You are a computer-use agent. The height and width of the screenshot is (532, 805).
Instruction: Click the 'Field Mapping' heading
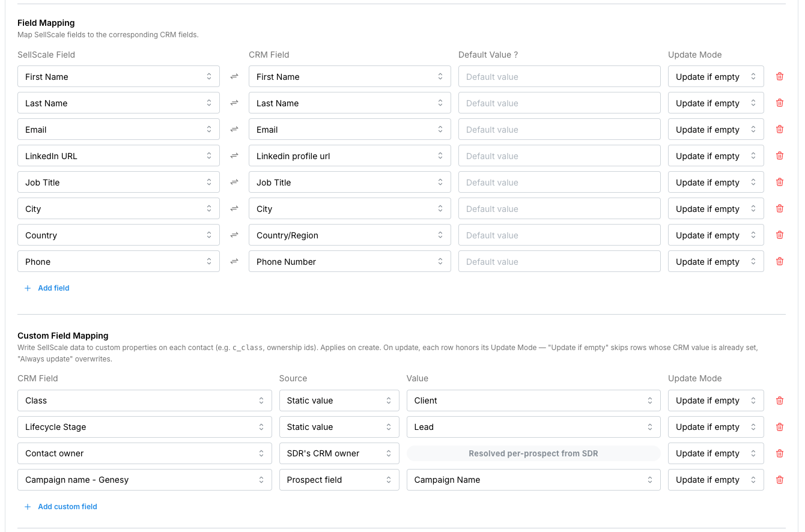click(x=46, y=23)
